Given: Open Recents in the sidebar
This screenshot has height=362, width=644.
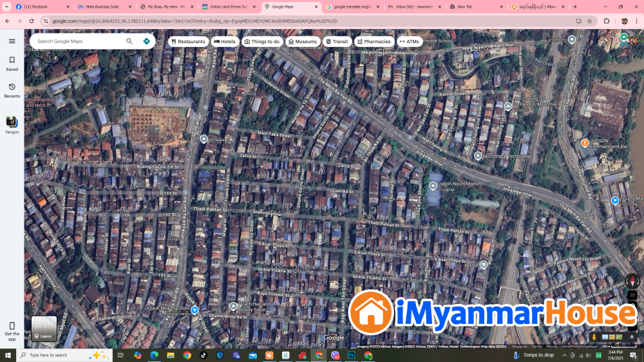Looking at the screenshot, I should [x=12, y=90].
